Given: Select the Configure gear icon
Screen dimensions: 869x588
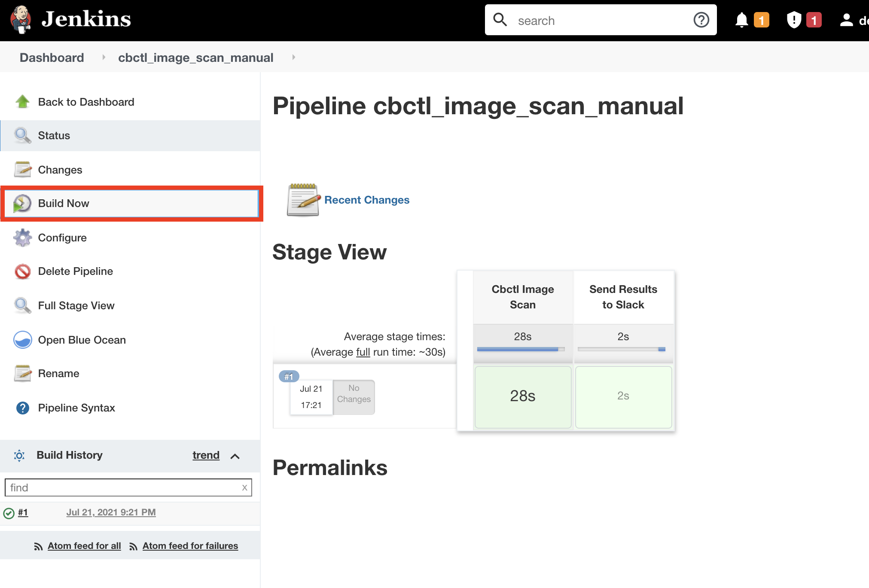Looking at the screenshot, I should pyautogui.click(x=22, y=238).
